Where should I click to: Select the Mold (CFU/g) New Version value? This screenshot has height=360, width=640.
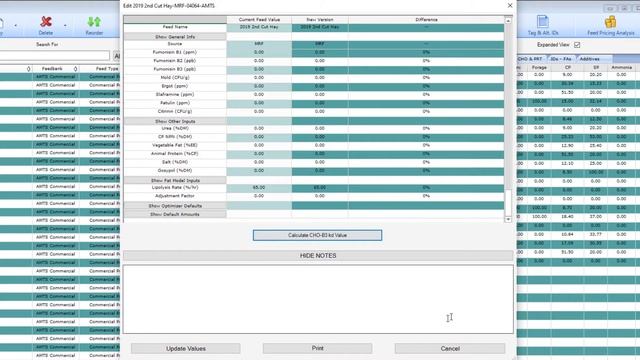320,78
